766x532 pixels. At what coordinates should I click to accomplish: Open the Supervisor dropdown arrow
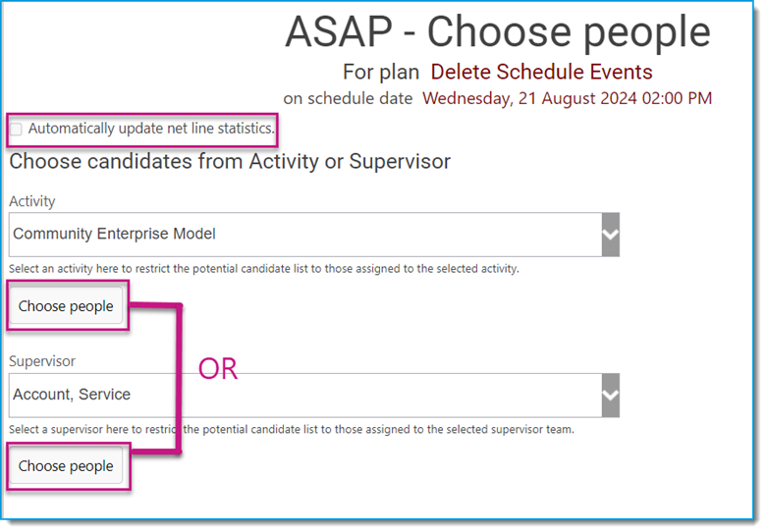pos(611,396)
